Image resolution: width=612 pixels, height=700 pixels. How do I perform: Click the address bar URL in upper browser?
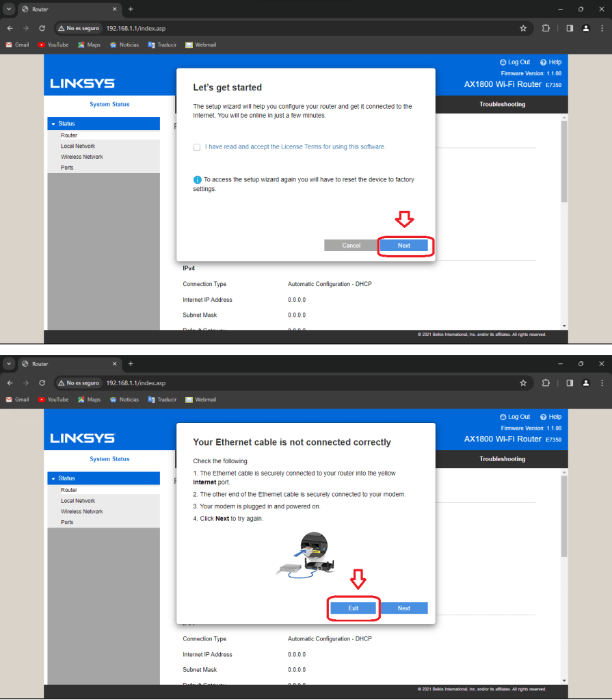click(x=136, y=29)
